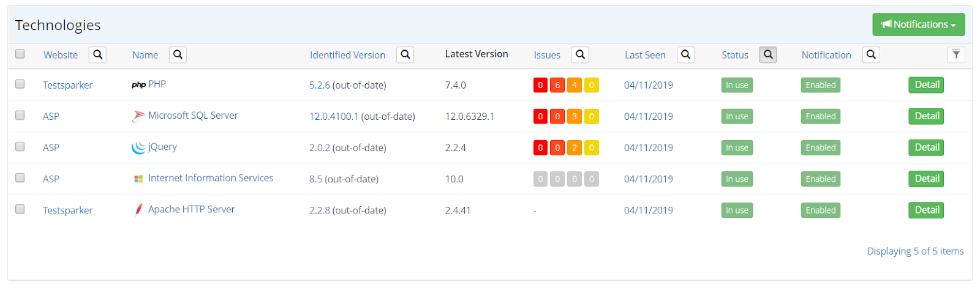The image size is (980, 290).
Task: Open the ASP link in jQuery row
Action: (51, 147)
